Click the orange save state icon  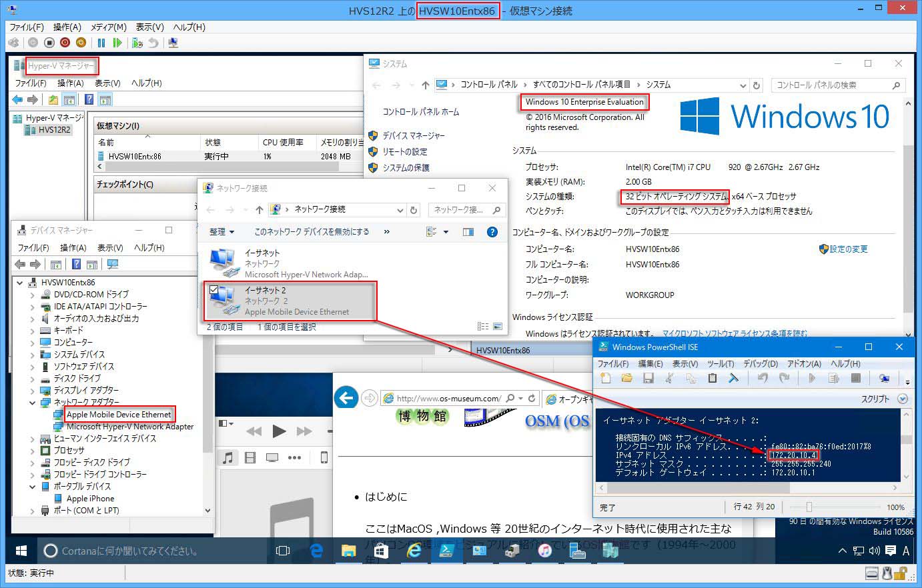click(81, 43)
